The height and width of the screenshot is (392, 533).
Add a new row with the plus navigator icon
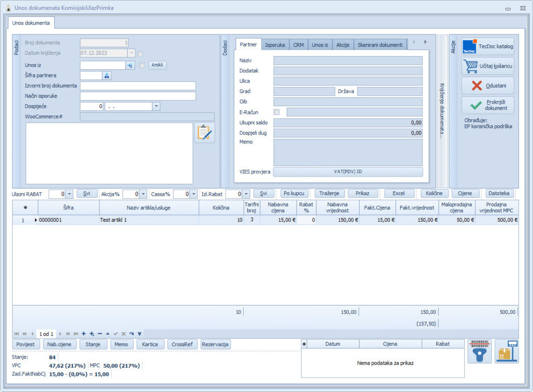tap(84, 333)
